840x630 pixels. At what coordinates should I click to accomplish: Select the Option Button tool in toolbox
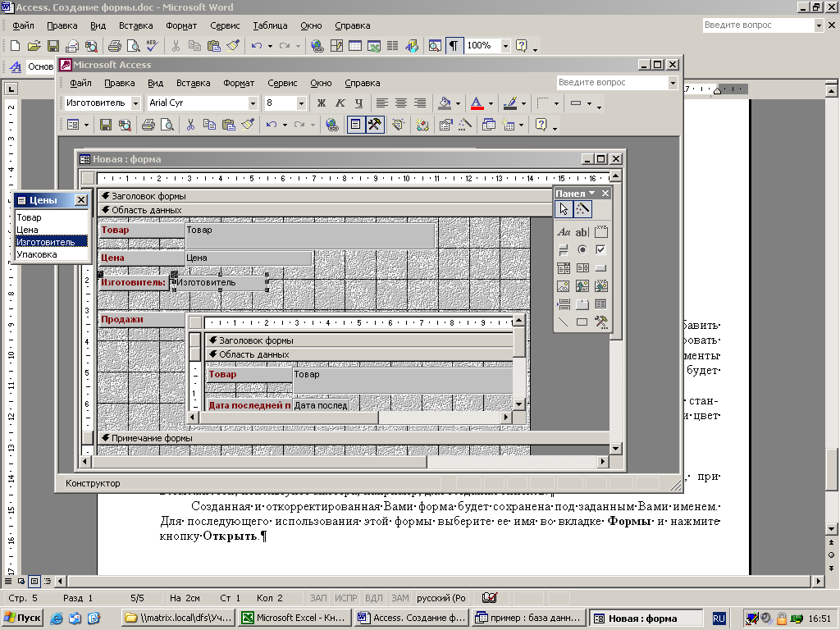(582, 249)
